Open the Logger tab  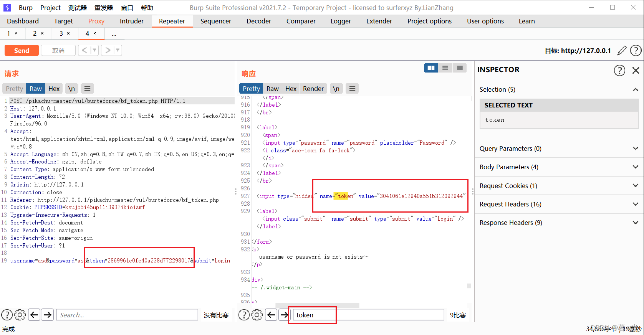(x=341, y=21)
